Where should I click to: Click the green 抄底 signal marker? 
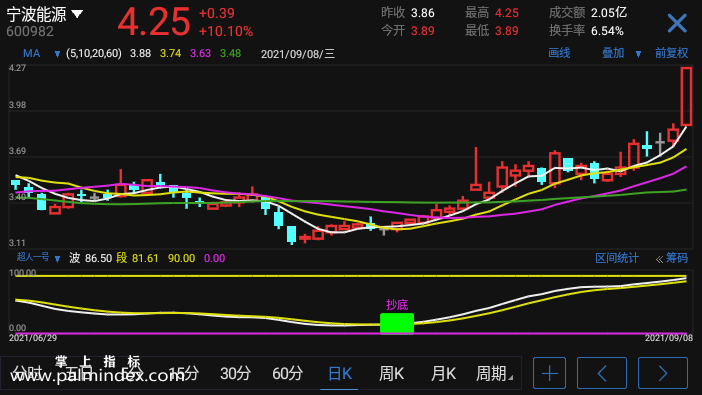coord(397,323)
